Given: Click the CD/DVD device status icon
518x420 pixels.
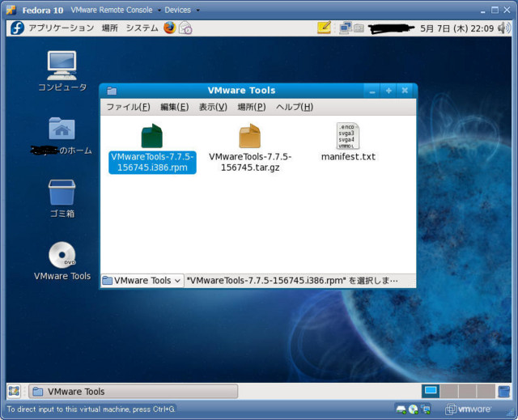Looking at the screenshot, I should pos(413,409).
